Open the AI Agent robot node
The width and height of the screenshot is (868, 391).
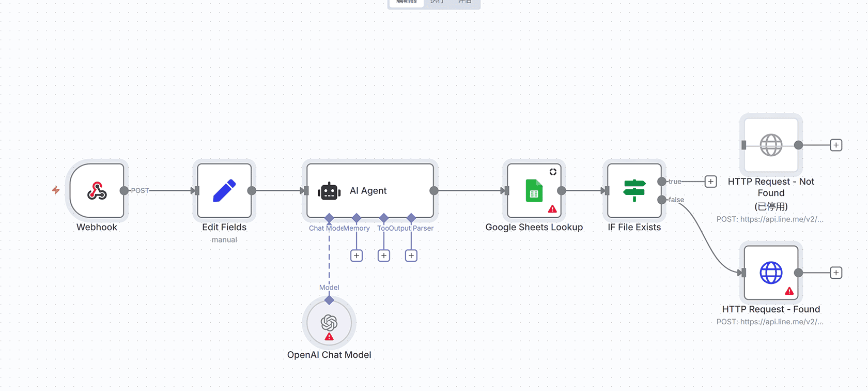[370, 191]
